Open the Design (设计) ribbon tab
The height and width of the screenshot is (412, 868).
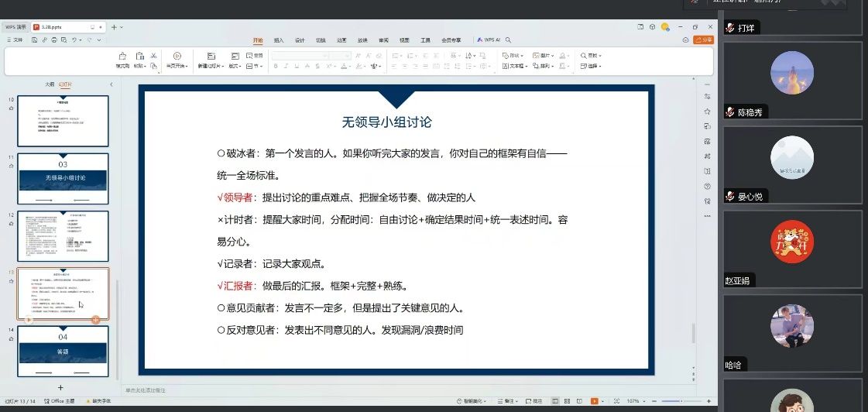coord(300,39)
